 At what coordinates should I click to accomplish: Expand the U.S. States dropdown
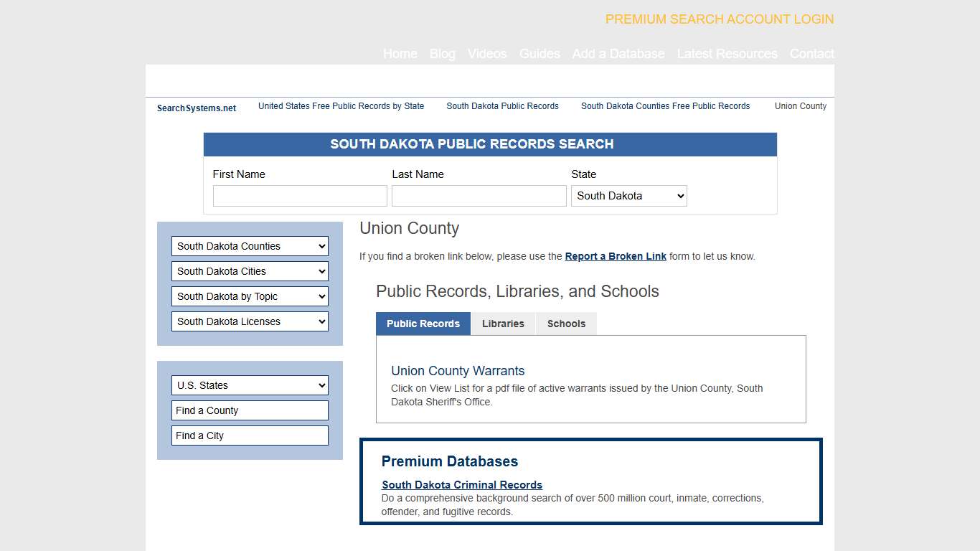(249, 385)
